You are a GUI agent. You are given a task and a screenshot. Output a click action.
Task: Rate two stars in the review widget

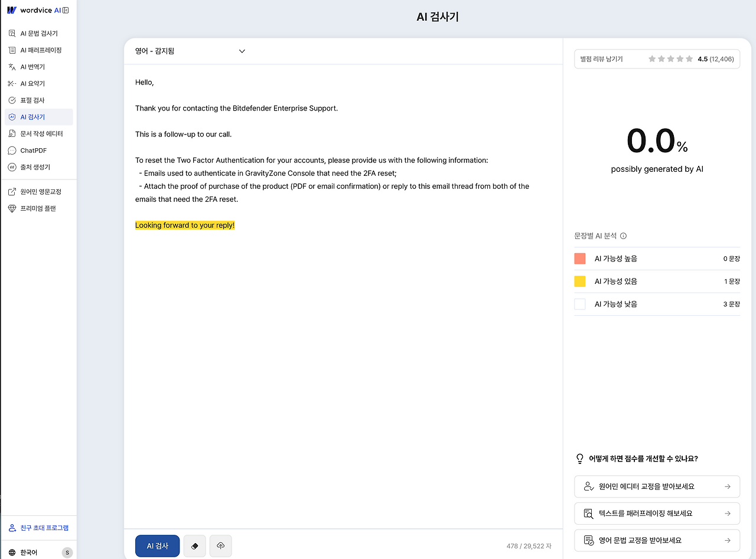[x=661, y=59]
